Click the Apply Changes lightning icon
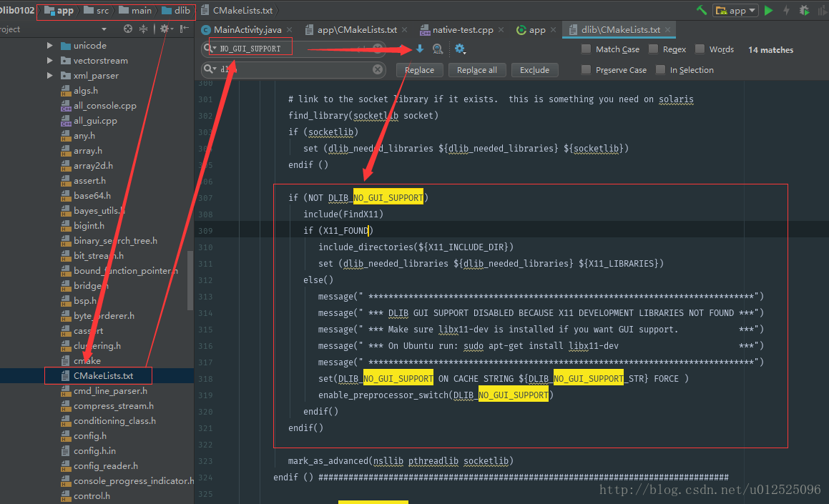Screen dimensions: 829x504 [x=786, y=10]
